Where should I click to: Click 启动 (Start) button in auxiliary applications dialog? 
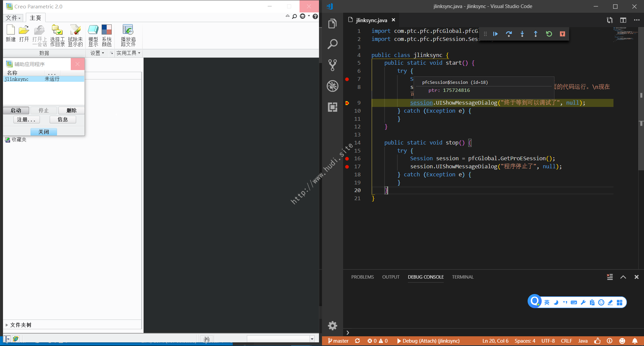pos(16,110)
